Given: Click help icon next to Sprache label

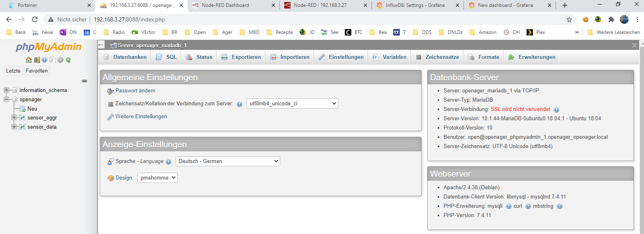Looking at the screenshot, I should [168, 162].
